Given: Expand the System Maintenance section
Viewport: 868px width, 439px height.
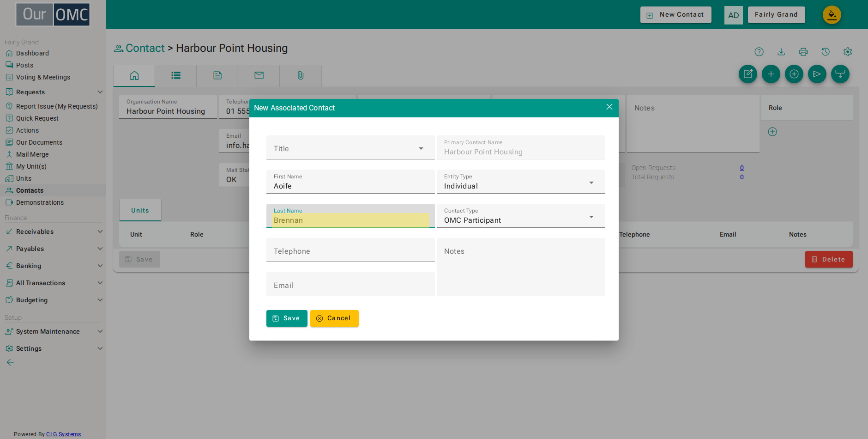Looking at the screenshot, I should 53,331.
